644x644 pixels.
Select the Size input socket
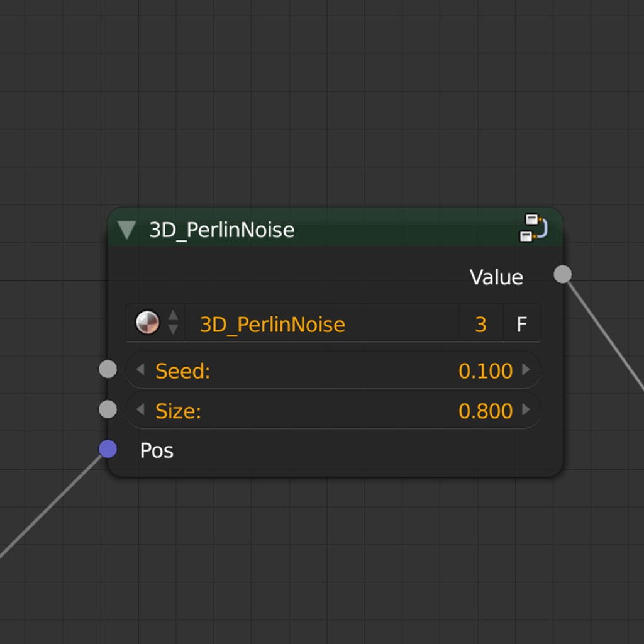[x=108, y=409]
